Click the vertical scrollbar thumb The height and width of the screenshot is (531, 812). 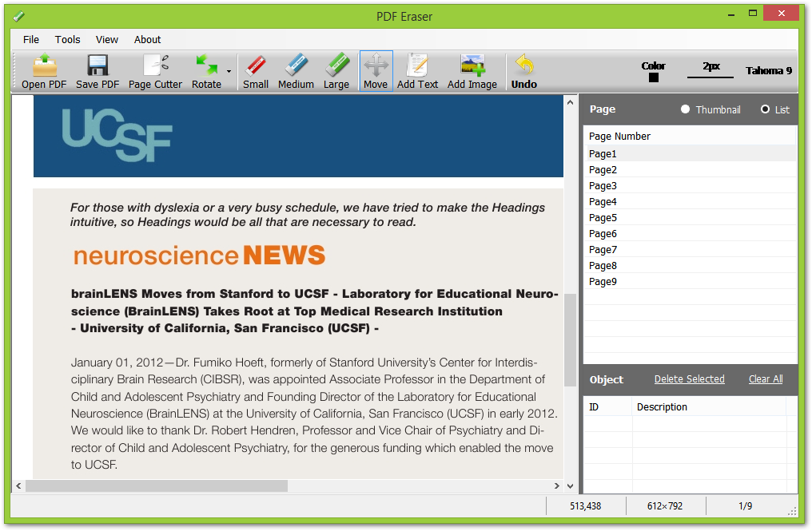pos(570,340)
